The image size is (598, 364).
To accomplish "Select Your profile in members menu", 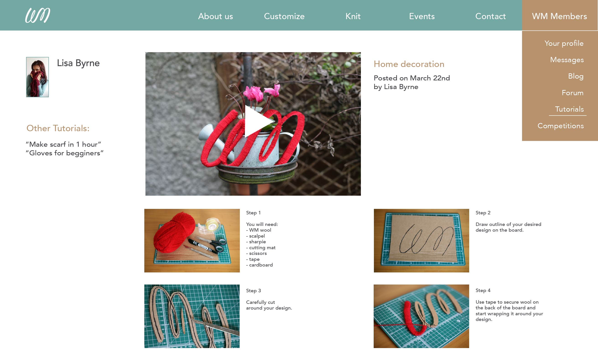I will tap(564, 43).
